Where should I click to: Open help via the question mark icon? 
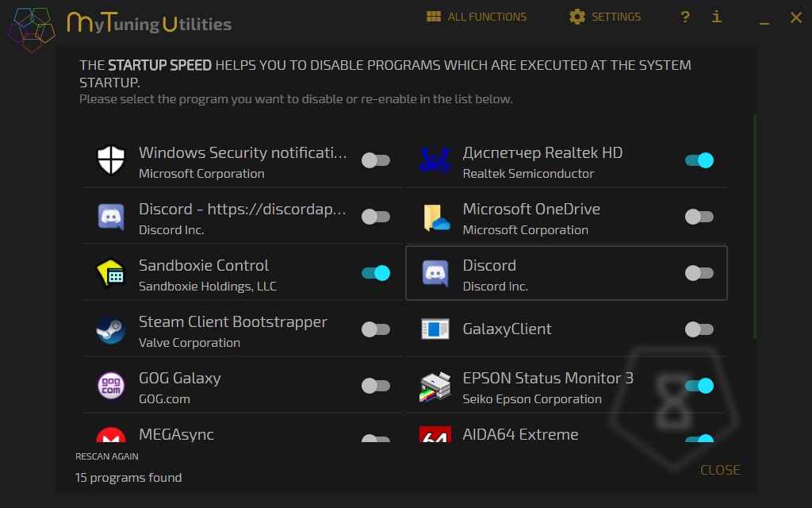click(x=685, y=17)
